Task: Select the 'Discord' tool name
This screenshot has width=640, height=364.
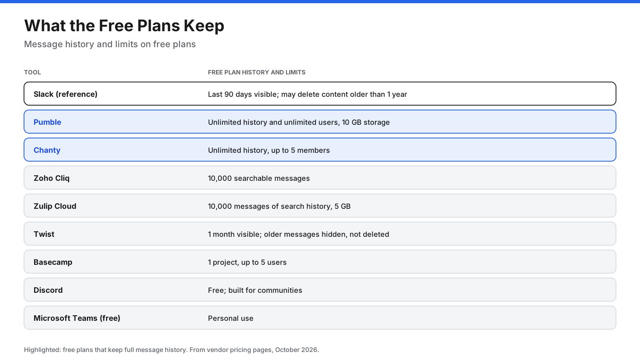Action: tap(48, 290)
